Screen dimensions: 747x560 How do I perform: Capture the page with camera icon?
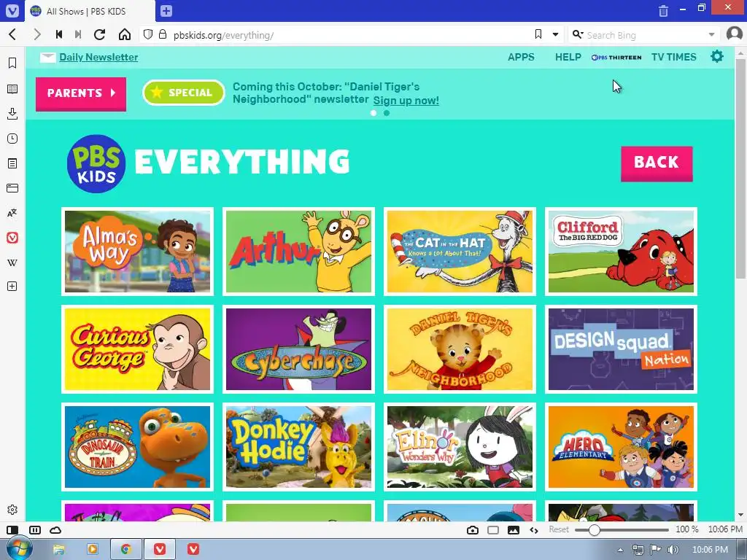tap(473, 530)
